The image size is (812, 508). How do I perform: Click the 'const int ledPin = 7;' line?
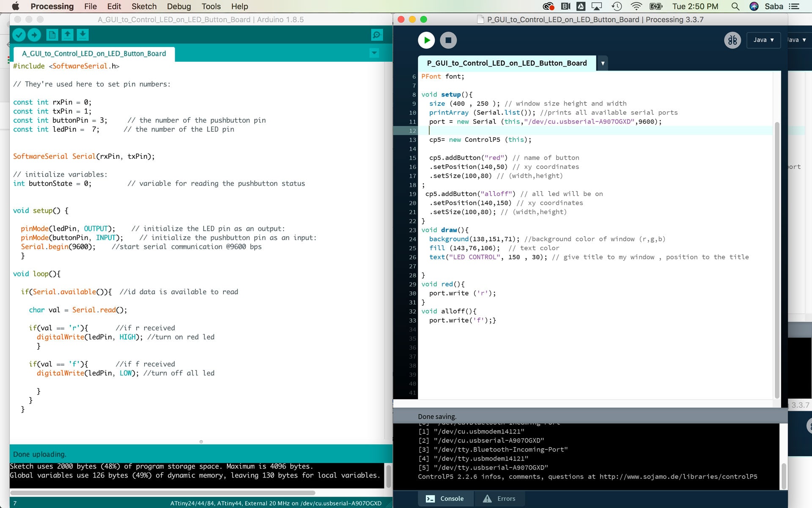(56, 129)
